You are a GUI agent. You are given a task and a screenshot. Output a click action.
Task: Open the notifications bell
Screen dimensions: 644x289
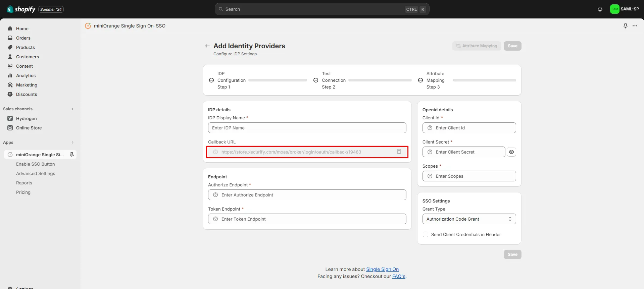600,9
